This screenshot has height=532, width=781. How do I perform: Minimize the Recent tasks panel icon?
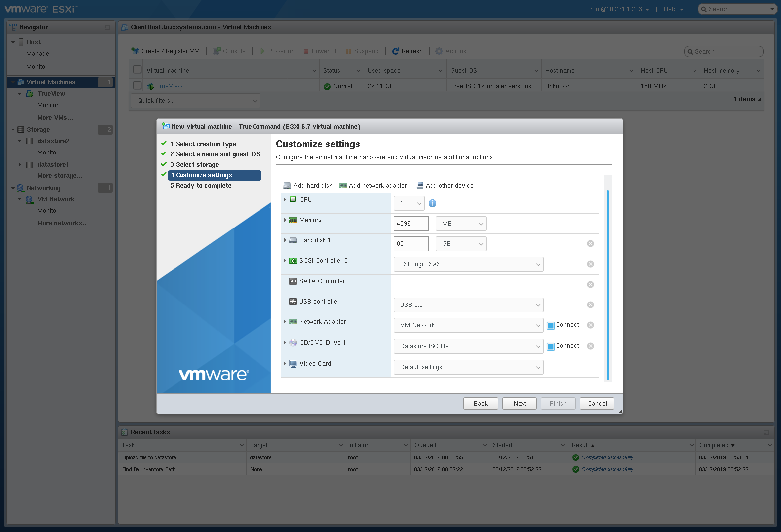pos(766,432)
